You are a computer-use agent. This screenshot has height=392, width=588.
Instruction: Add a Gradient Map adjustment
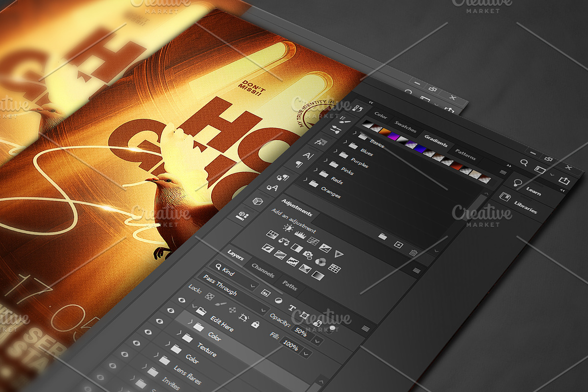(318, 275)
